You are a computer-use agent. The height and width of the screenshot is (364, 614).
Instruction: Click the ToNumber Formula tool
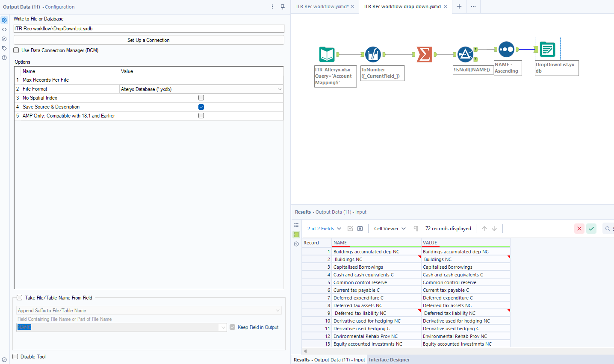click(x=372, y=54)
